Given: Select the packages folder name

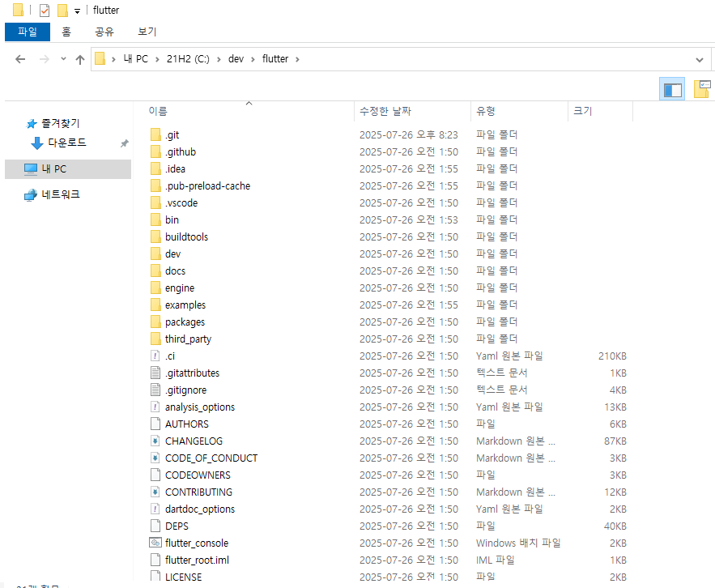Looking at the screenshot, I should pyautogui.click(x=185, y=322).
